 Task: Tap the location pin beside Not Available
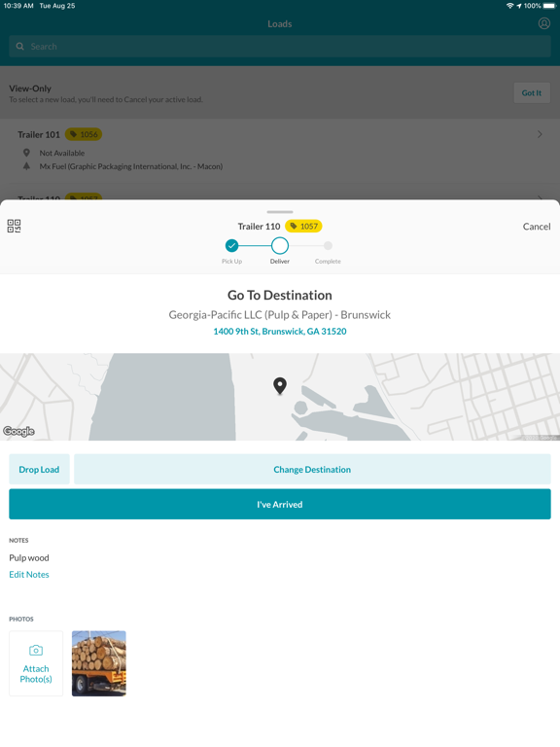(26, 153)
